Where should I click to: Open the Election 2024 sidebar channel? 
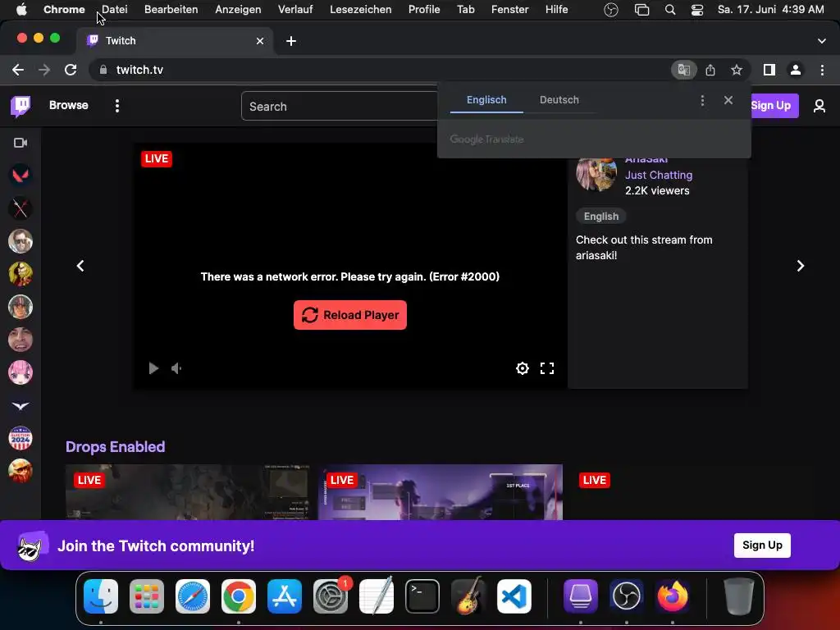21,438
